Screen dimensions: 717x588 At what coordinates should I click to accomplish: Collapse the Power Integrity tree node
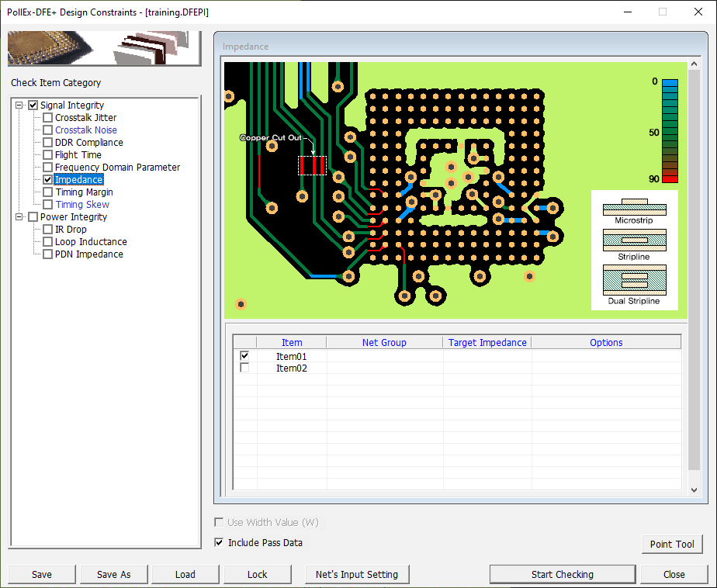[19, 217]
